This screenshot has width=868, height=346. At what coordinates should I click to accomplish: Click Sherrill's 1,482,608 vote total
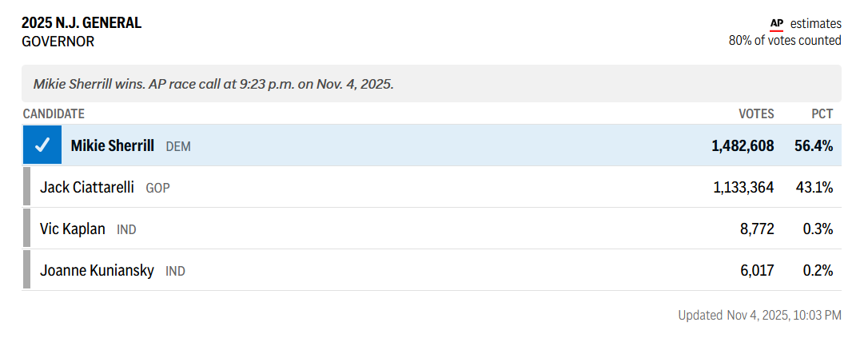[x=743, y=145]
